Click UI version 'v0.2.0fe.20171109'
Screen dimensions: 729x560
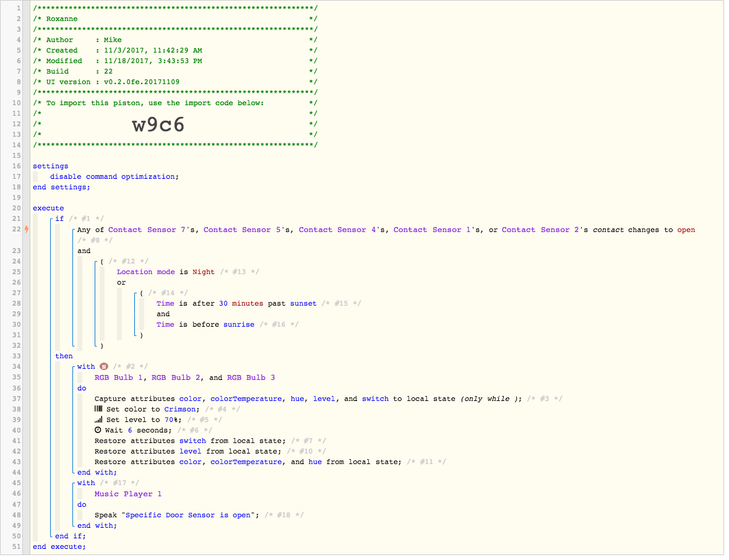pyautogui.click(x=141, y=82)
